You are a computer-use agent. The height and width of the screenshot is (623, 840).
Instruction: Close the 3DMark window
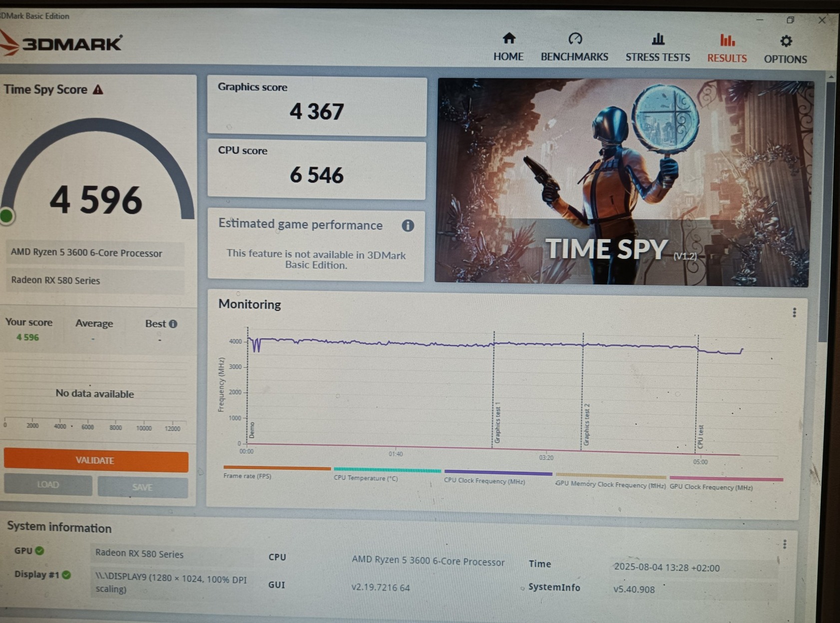click(x=822, y=20)
